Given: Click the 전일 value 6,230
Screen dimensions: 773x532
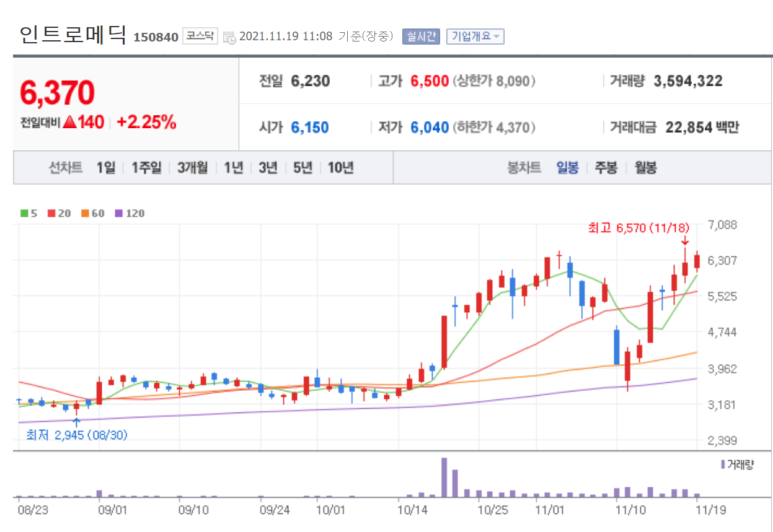Looking at the screenshot, I should tap(311, 81).
